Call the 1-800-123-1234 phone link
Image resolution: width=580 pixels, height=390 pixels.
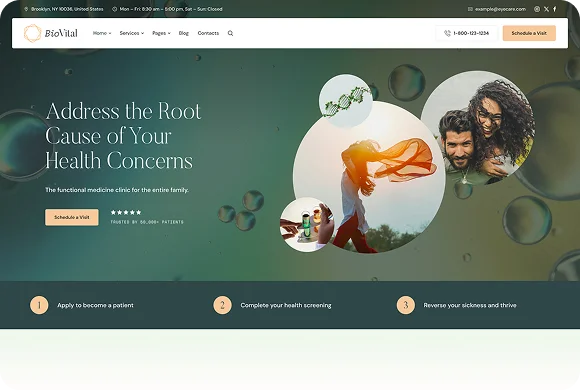[471, 33]
